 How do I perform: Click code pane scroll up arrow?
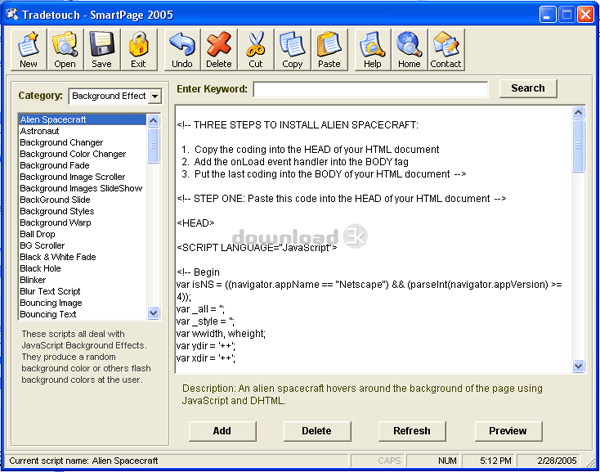pos(578,113)
